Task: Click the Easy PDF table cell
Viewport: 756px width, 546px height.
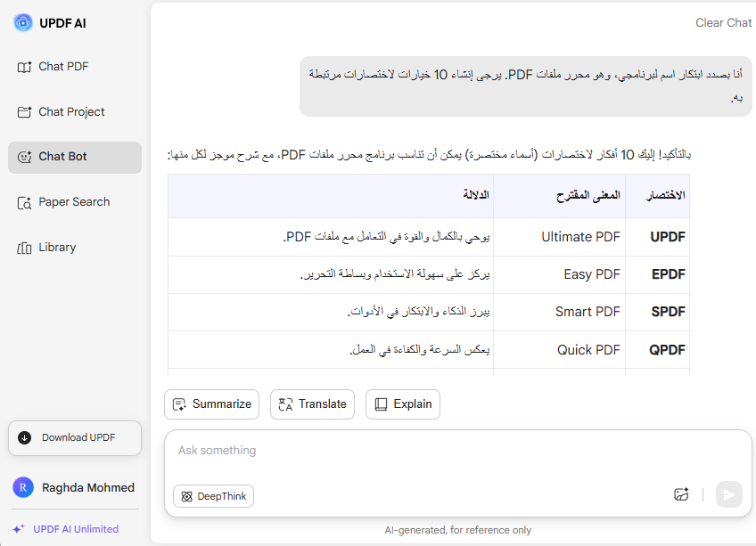Action: [559, 274]
